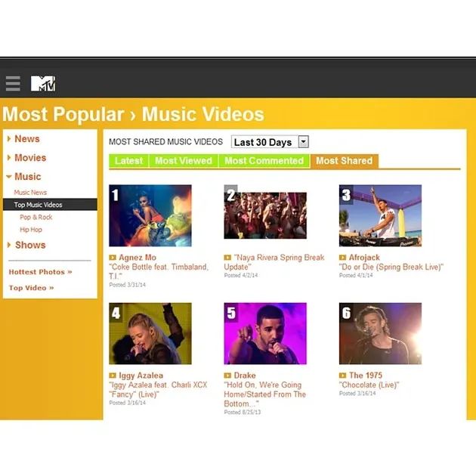
Task: Switch to the Latest tab
Action: (x=129, y=161)
